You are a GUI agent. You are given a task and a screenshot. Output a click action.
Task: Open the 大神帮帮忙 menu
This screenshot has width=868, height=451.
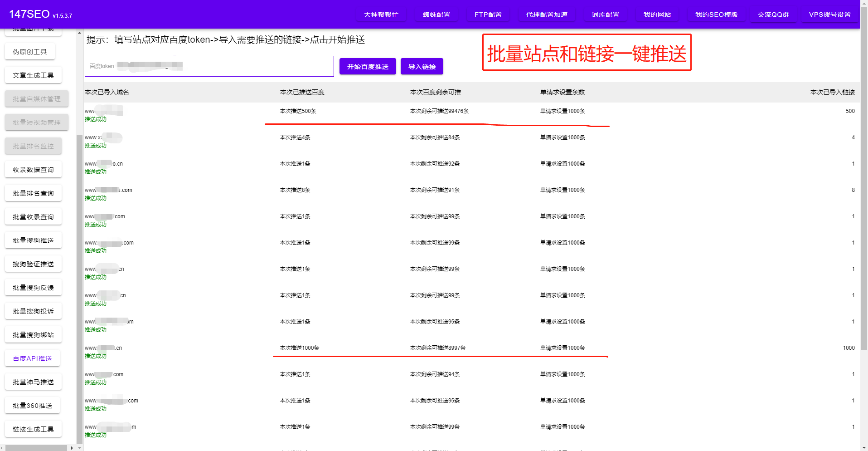pos(381,15)
